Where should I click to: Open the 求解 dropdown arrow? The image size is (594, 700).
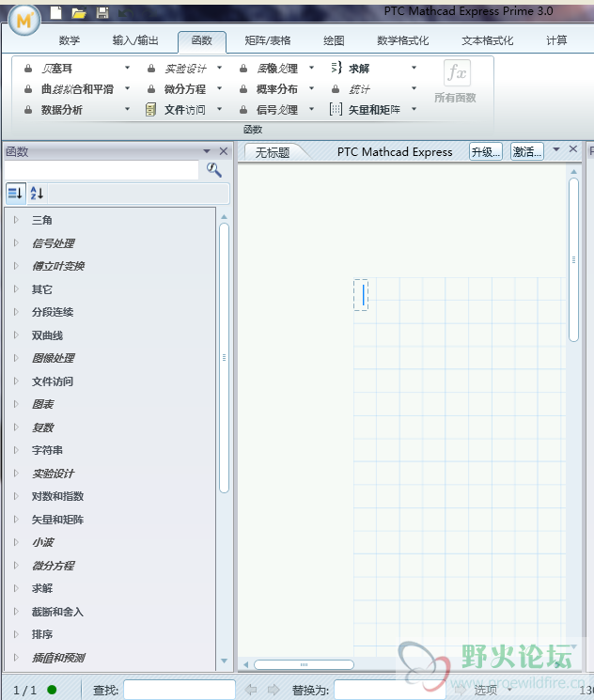click(x=414, y=68)
